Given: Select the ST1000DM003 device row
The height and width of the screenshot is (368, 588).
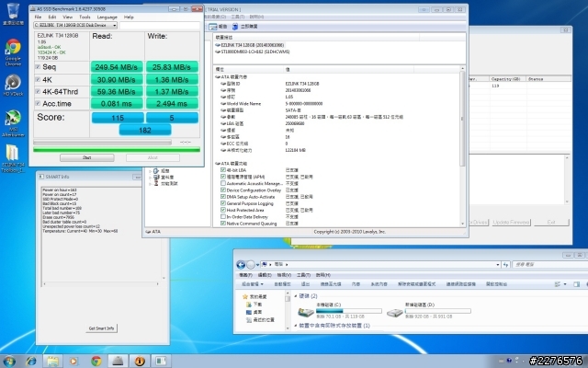Looking at the screenshot, I should click(x=253, y=52).
